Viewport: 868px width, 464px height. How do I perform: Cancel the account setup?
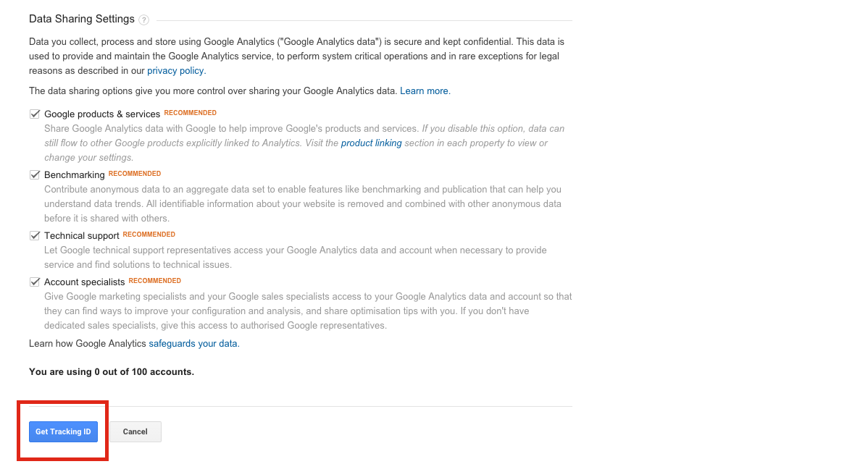(135, 432)
